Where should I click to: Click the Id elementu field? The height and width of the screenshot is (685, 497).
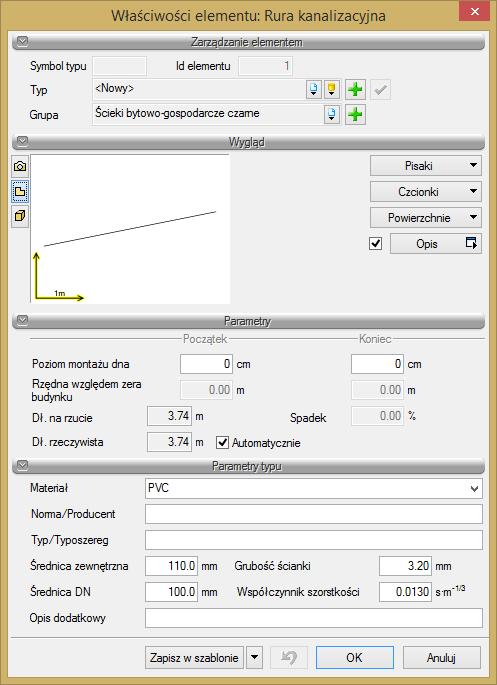click(x=266, y=66)
